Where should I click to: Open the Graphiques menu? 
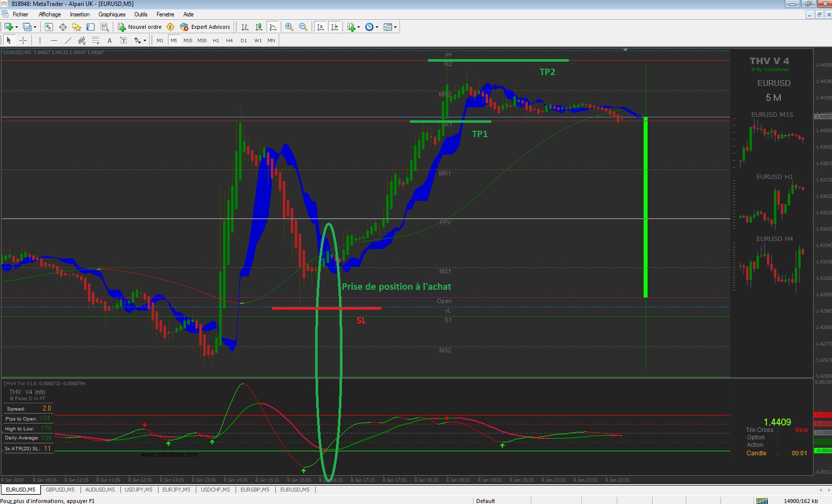(x=112, y=14)
